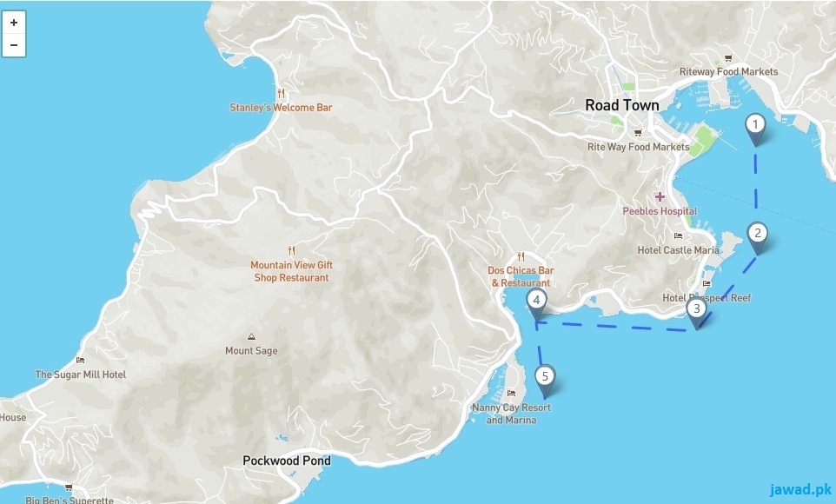The height and width of the screenshot is (504, 836).
Task: Click the Hotel Castle Maria bed icon
Action: coord(678,235)
